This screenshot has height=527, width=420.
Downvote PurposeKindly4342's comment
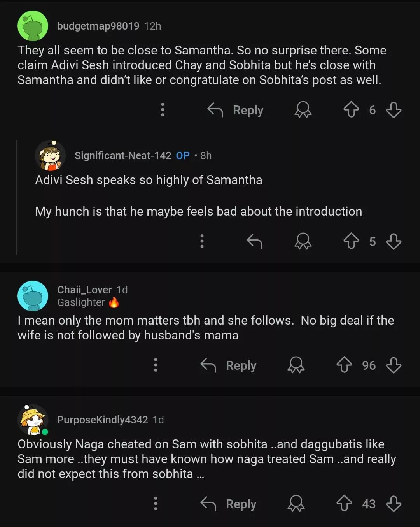pyautogui.click(x=394, y=503)
